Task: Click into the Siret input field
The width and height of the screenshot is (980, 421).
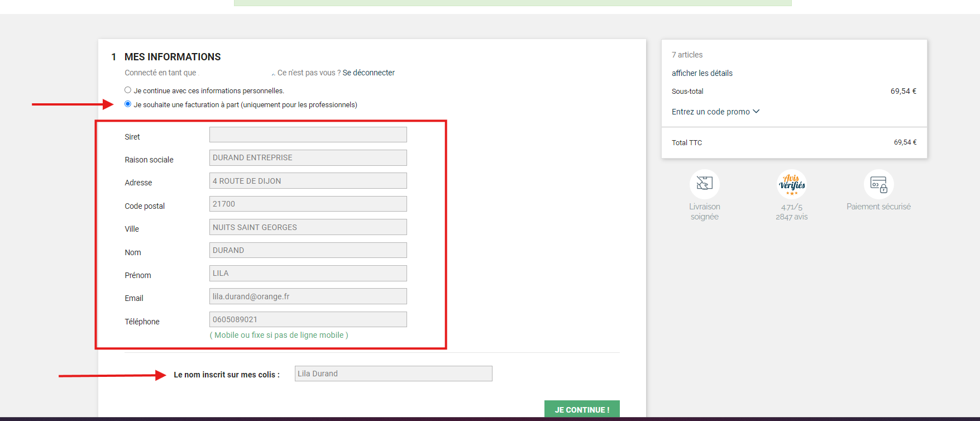Action: (308, 135)
